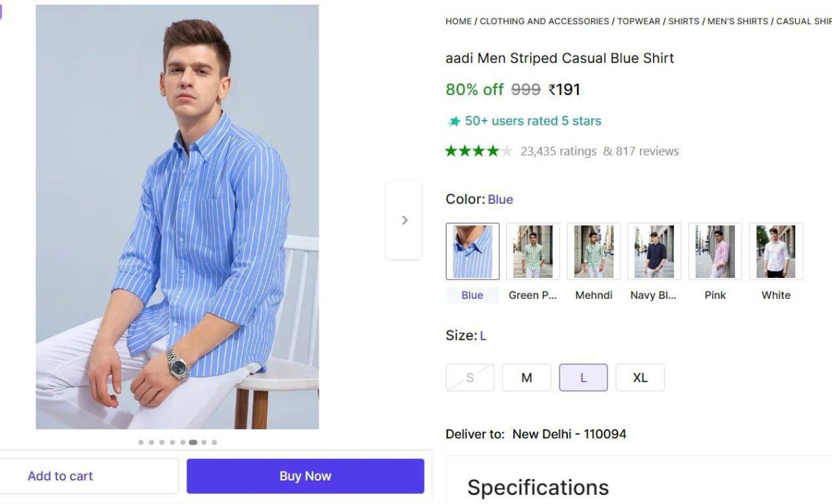Open CLOTHING AND ACCESSORIES breadcrumb link
Viewport: 832px width, 504px height.
pyautogui.click(x=544, y=21)
